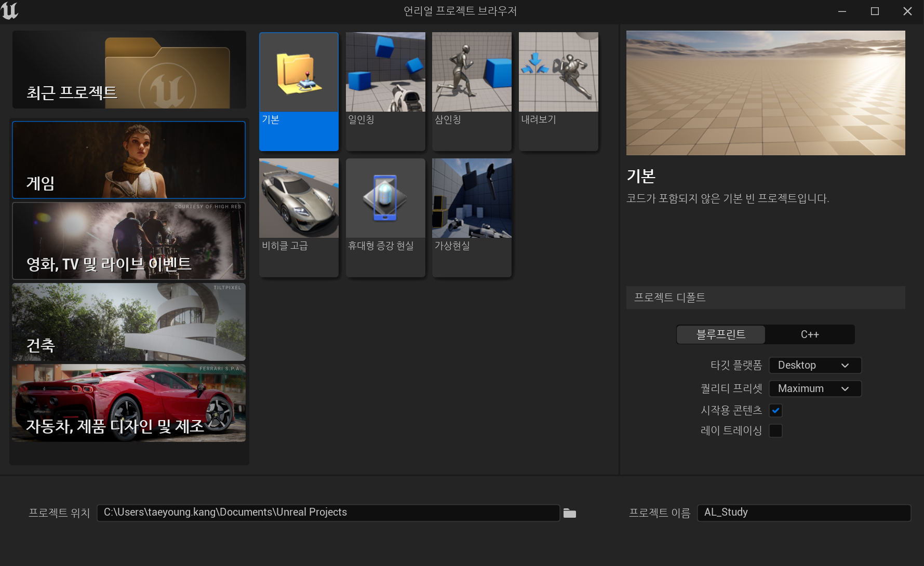This screenshot has height=566, width=924.
Task: Click the 프로젝트 디폴트 section header
Action: [x=766, y=298]
